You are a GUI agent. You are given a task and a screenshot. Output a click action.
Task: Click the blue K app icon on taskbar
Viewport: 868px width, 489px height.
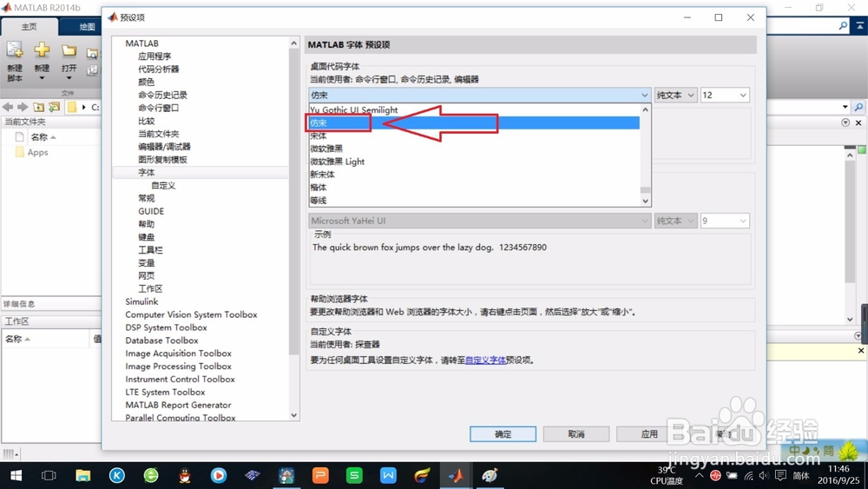tap(117, 476)
